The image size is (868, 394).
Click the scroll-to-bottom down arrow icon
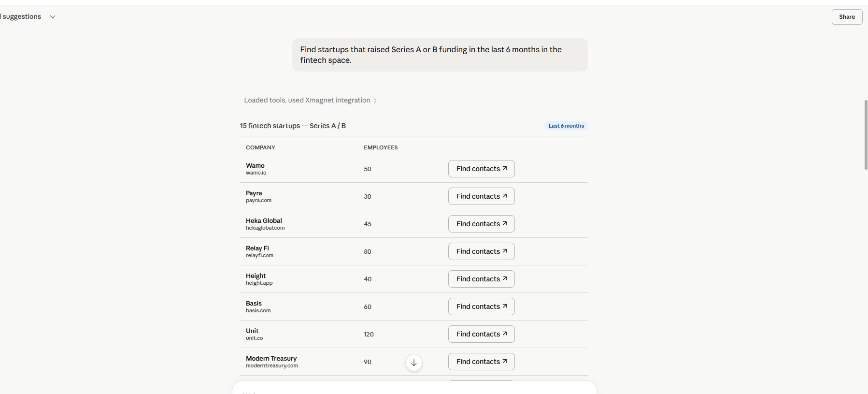tap(414, 363)
